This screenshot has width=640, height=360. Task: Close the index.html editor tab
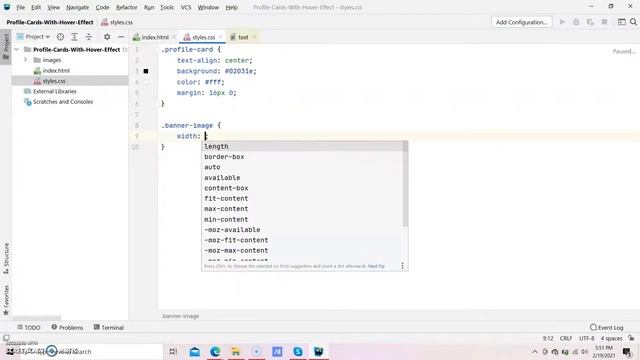click(174, 37)
